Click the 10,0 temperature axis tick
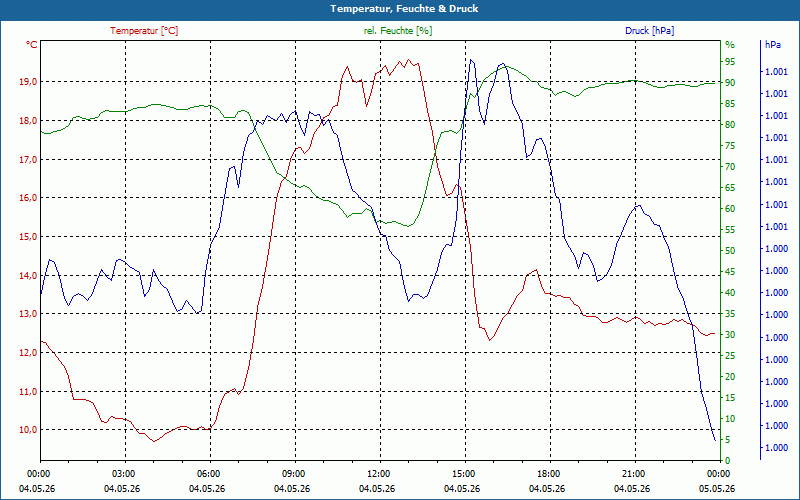 pos(29,430)
